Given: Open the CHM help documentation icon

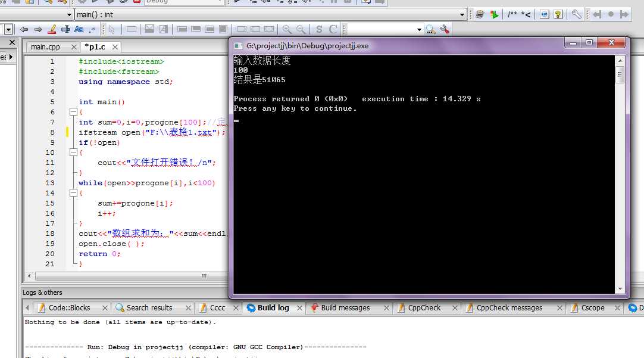Looking at the screenshot, I should tap(558, 15).
